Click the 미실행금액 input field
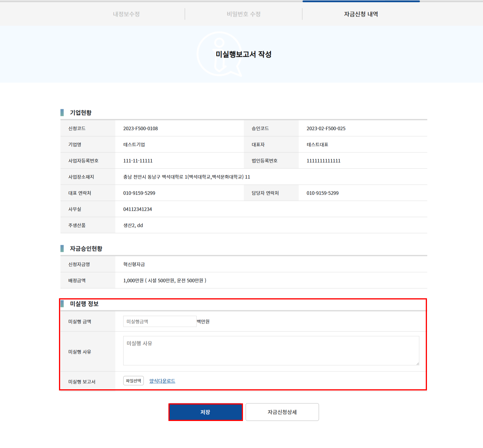Screen dimensions: 483x448 (x=160, y=321)
